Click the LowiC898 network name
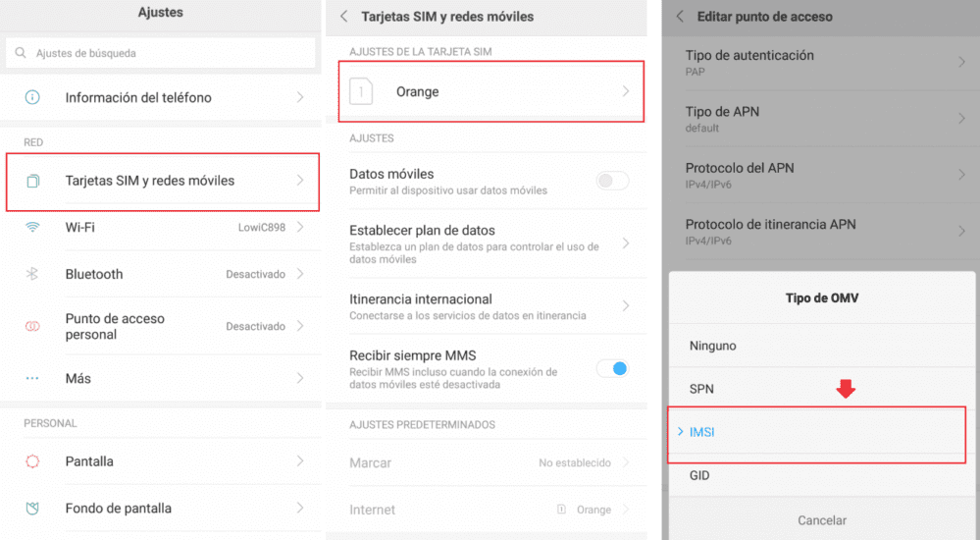This screenshot has height=540, width=980. pyautogui.click(x=261, y=227)
